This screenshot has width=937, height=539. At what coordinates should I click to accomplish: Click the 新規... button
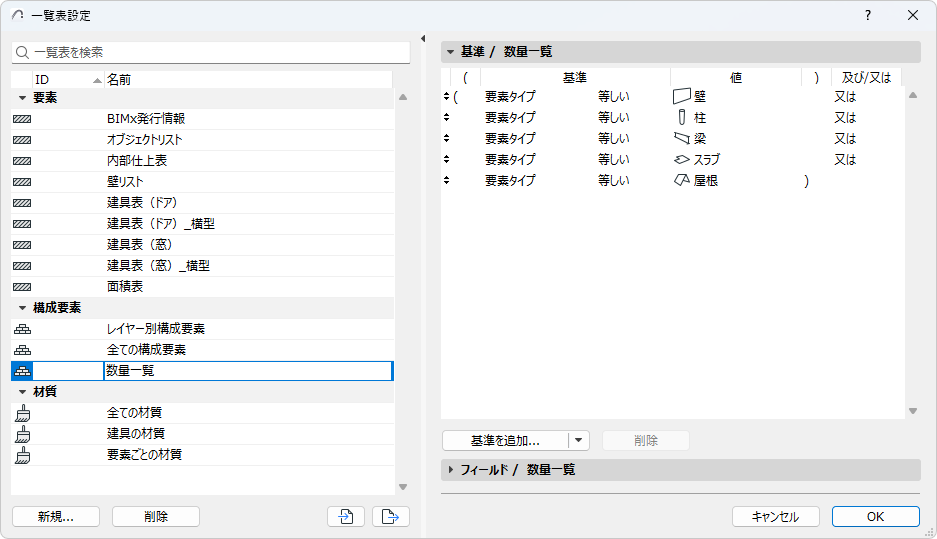pyautogui.click(x=56, y=516)
